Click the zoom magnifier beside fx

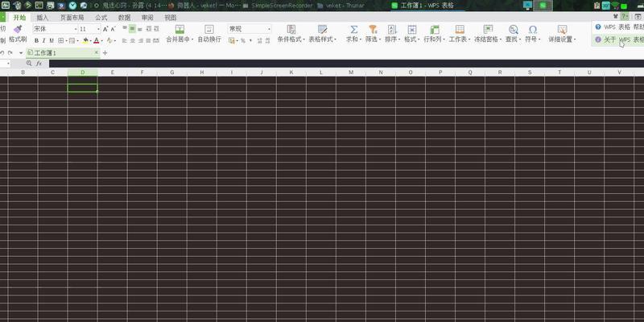tap(29, 64)
